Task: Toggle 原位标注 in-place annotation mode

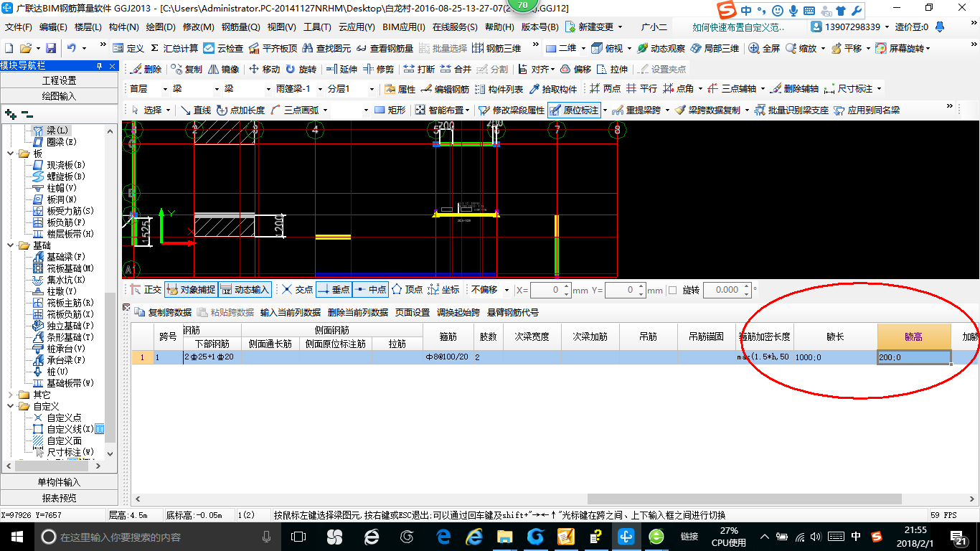Action: click(574, 110)
